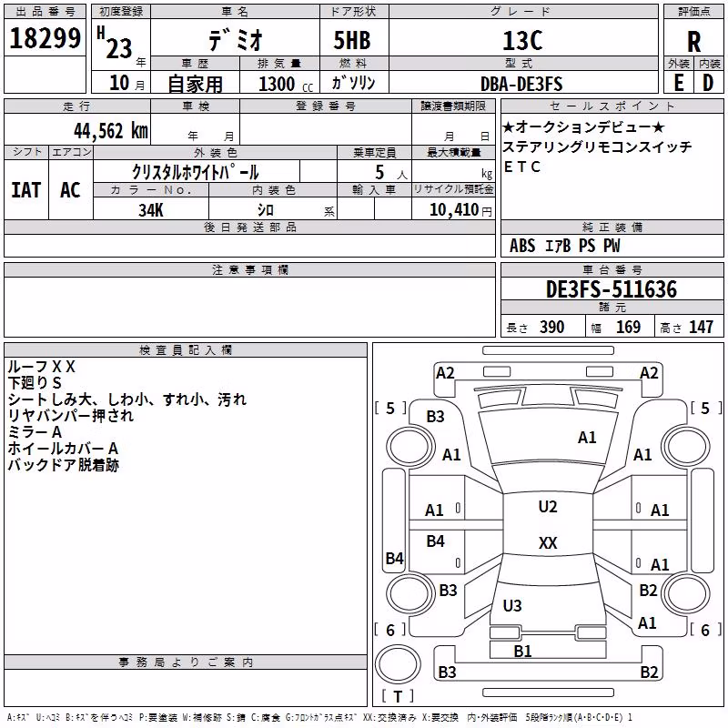The height and width of the screenshot is (728, 728).
Task: Select the リサイクル預託金 header
Action: 453,190
